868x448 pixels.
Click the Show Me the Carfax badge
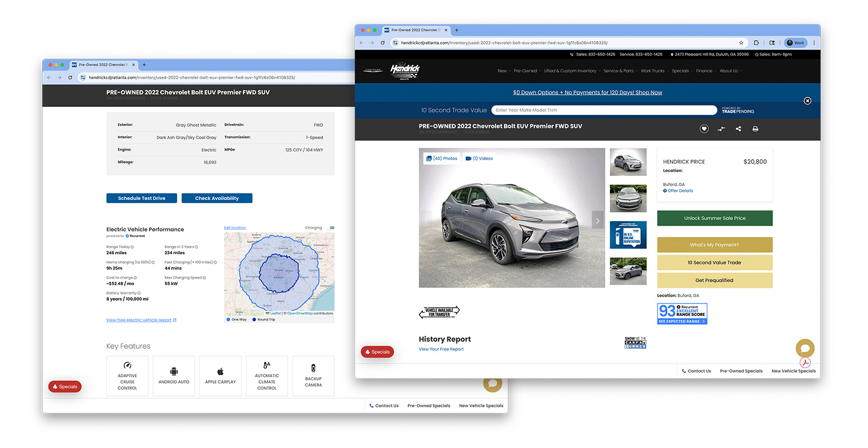click(635, 343)
